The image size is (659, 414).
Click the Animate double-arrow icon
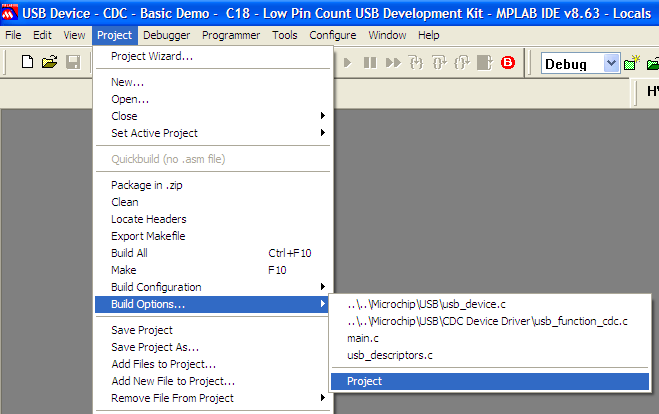(393, 63)
